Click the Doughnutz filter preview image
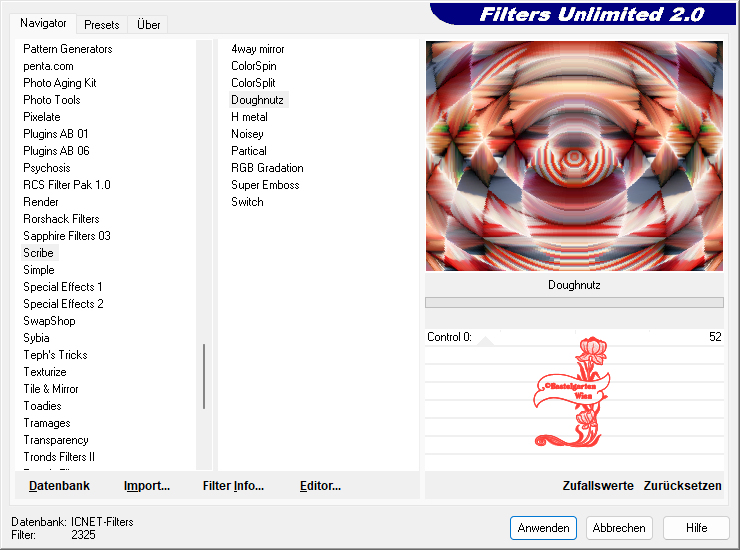Screen dimensions: 740x550 point(574,156)
